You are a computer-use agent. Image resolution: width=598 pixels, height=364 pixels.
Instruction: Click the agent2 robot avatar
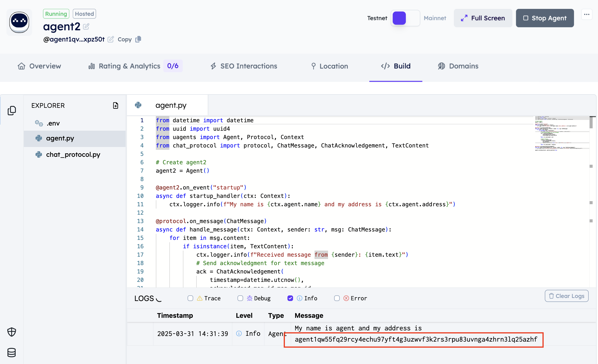(19, 22)
